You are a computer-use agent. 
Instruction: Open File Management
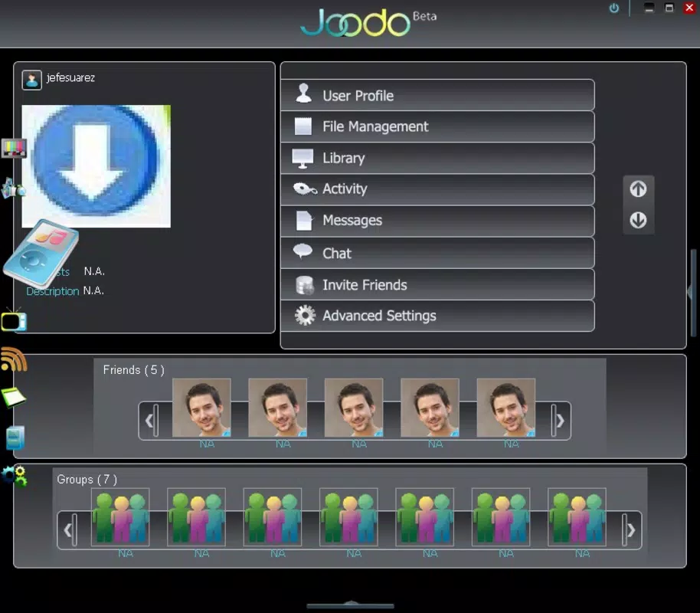pos(437,127)
